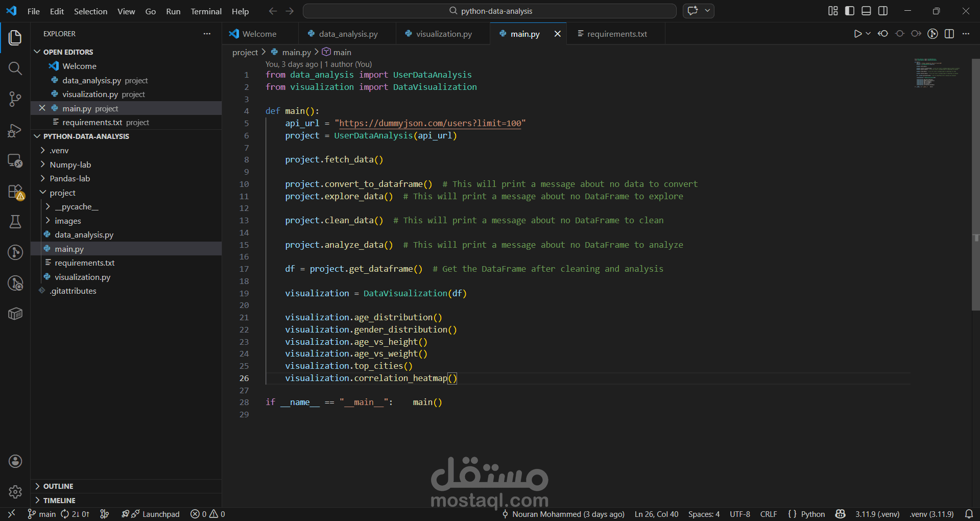980x521 pixels.
Task: Click Open Changes icon in editor toolbar
Action: coord(883,34)
